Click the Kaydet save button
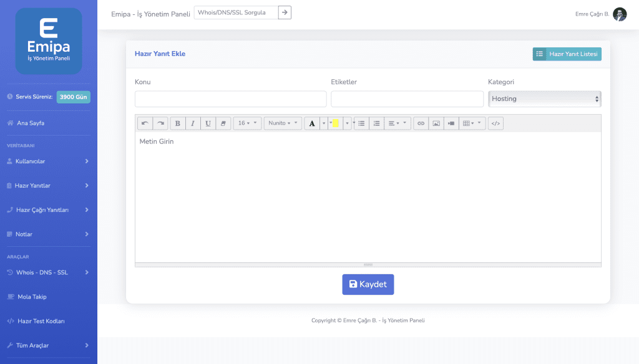This screenshot has height=364, width=639. [x=368, y=284]
